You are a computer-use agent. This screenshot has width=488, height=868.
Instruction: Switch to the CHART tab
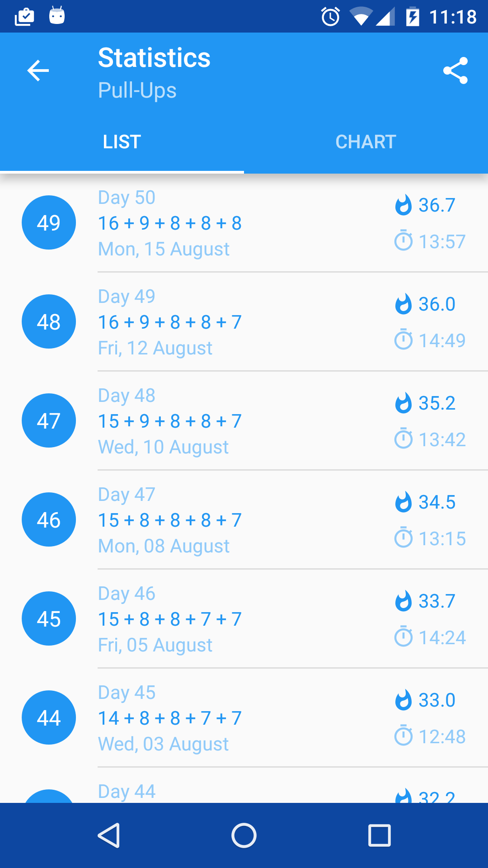click(366, 142)
